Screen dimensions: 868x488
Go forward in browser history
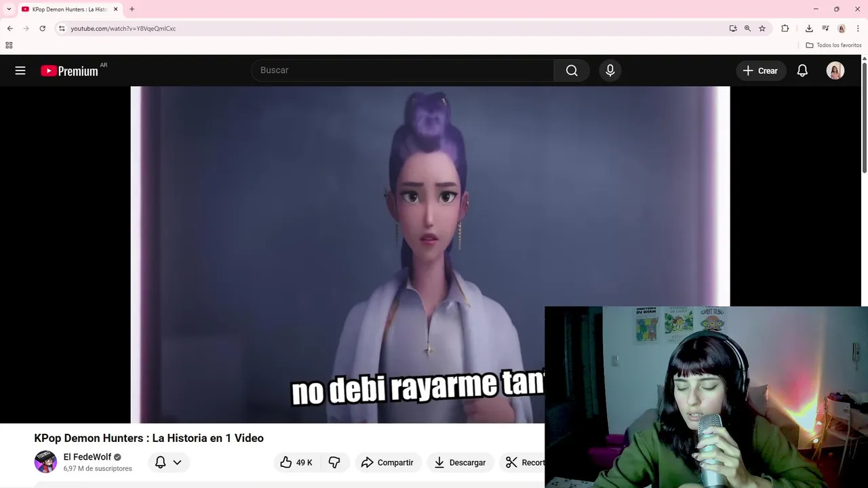coord(26,28)
